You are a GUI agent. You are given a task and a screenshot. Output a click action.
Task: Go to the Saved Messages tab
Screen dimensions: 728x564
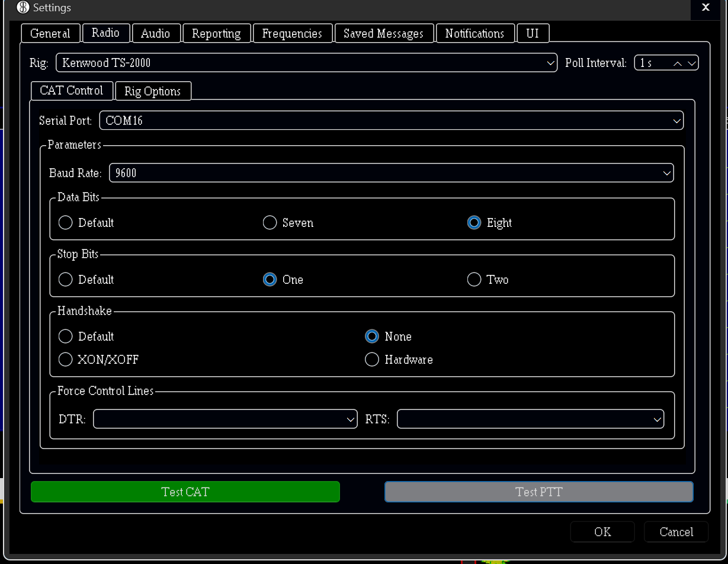click(383, 34)
